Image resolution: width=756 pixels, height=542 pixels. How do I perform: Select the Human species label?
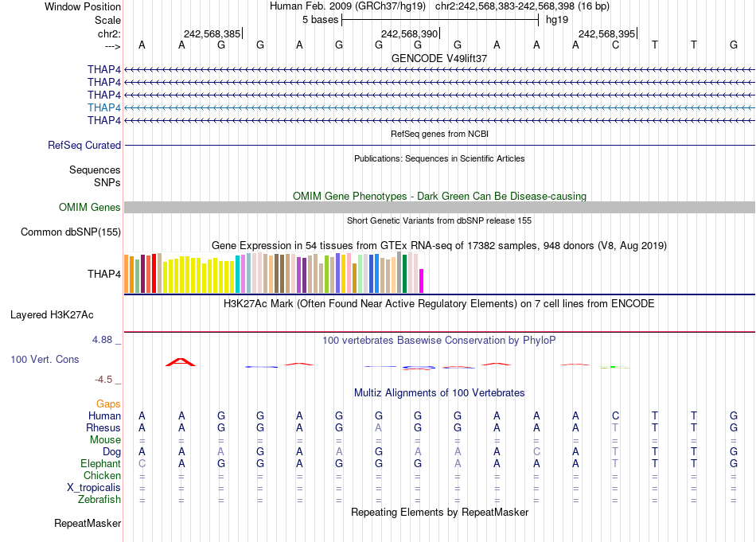pos(104,415)
